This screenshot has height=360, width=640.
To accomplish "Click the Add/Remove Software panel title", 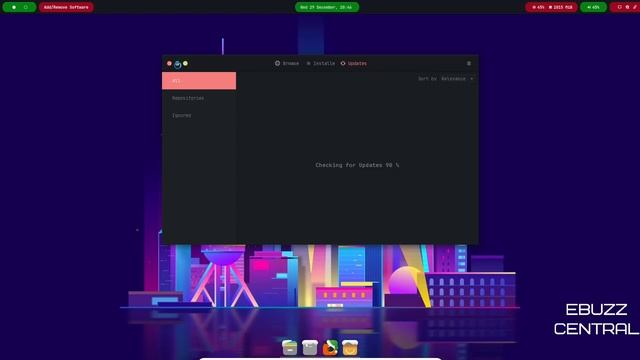I will (x=66, y=7).
